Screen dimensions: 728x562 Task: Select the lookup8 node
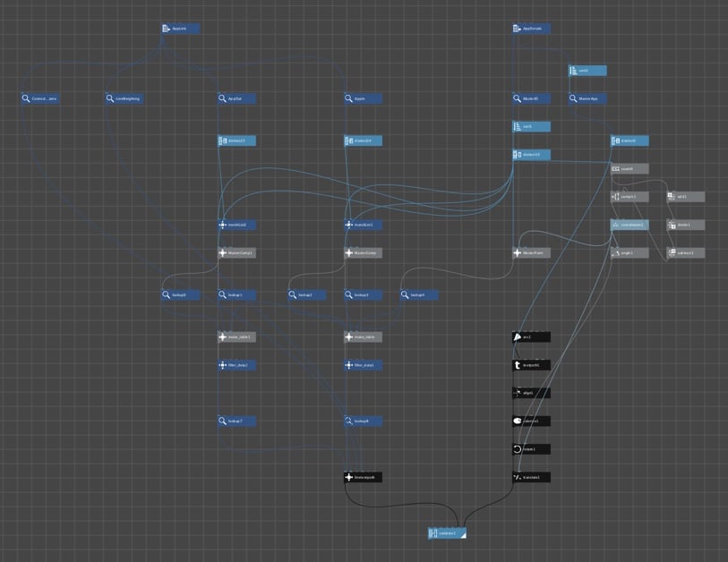[363, 421]
